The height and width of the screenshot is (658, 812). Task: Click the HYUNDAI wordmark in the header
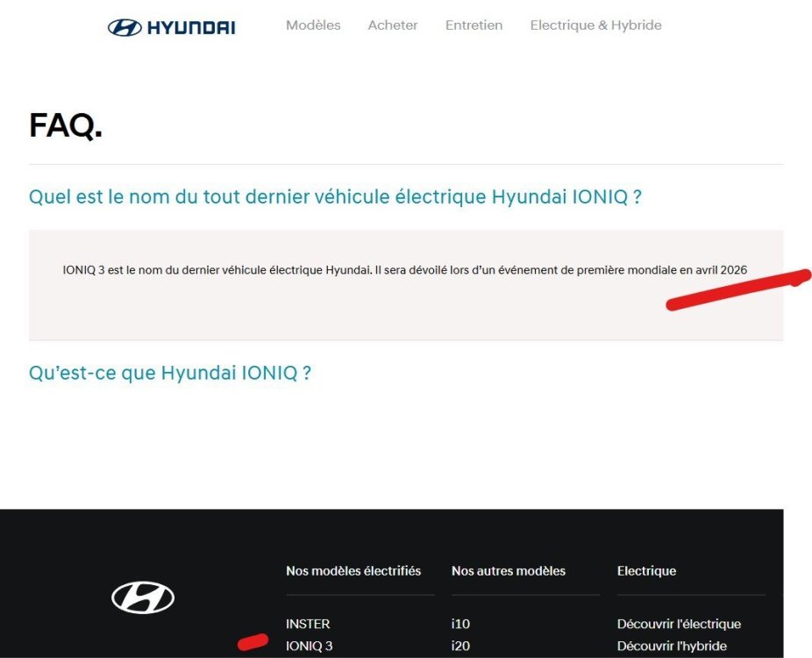coord(190,27)
